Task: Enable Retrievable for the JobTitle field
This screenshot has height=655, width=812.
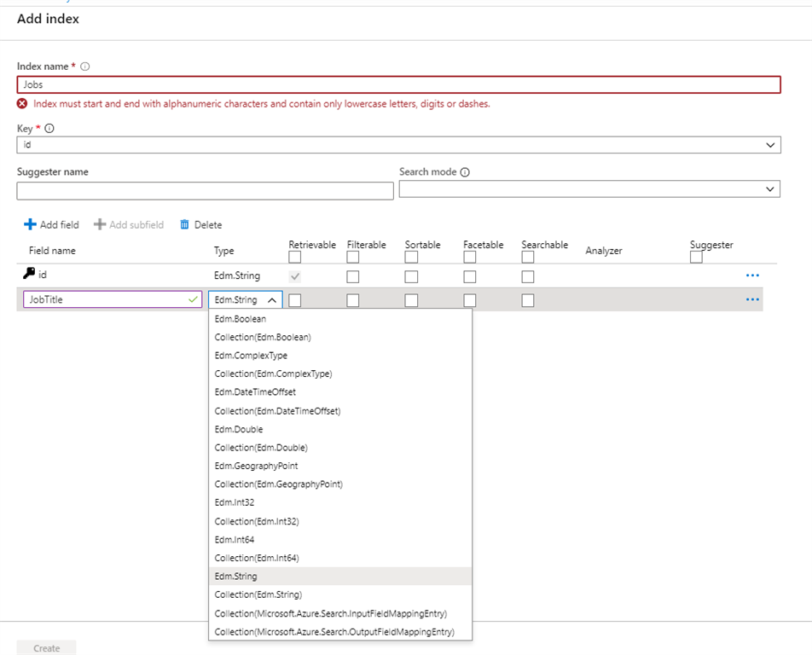Action: point(294,300)
